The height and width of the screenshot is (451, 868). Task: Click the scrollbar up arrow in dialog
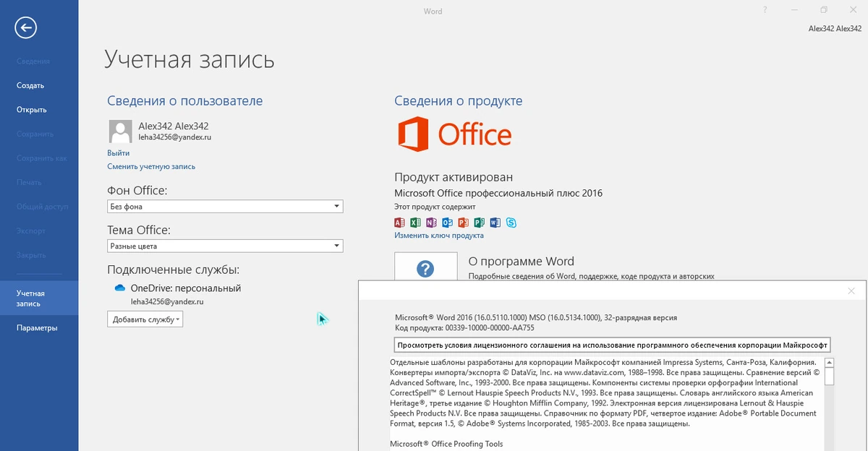click(830, 363)
